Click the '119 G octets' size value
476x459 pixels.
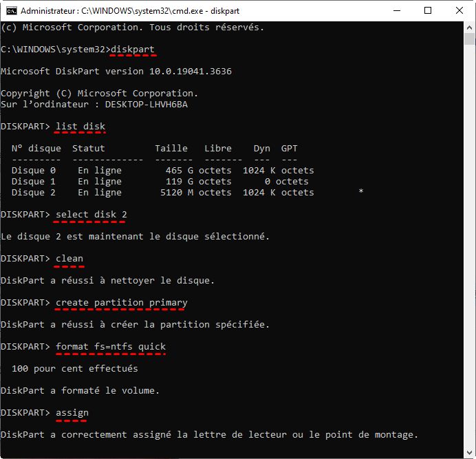point(199,182)
